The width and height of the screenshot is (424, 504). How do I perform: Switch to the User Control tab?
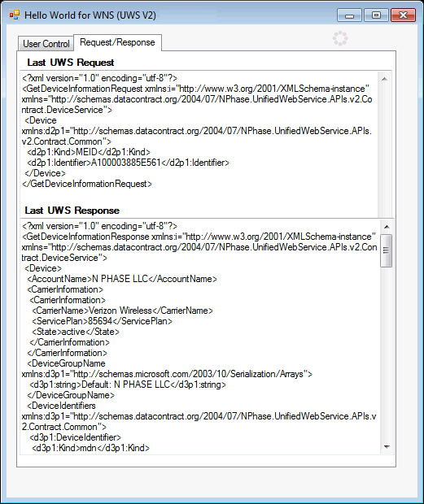[x=46, y=44]
